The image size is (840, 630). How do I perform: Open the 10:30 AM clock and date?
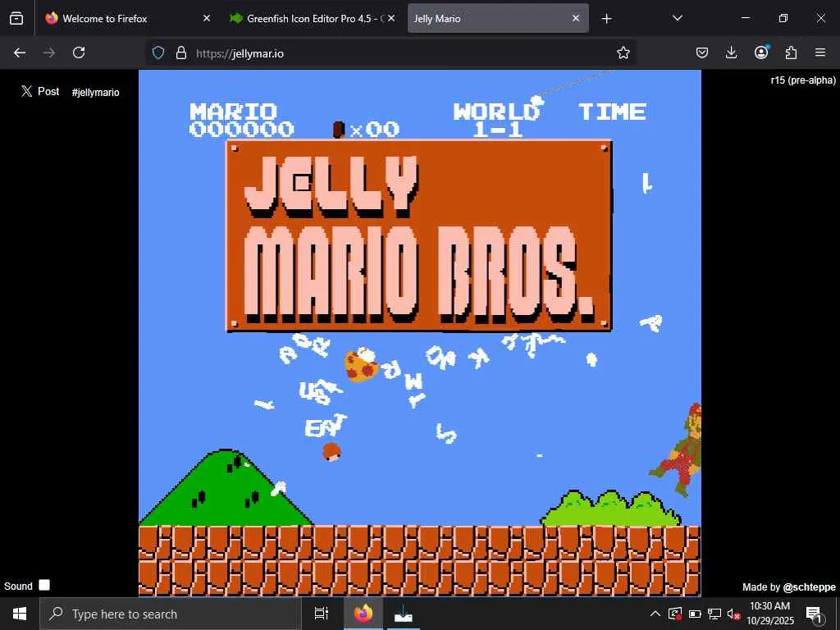click(769, 614)
